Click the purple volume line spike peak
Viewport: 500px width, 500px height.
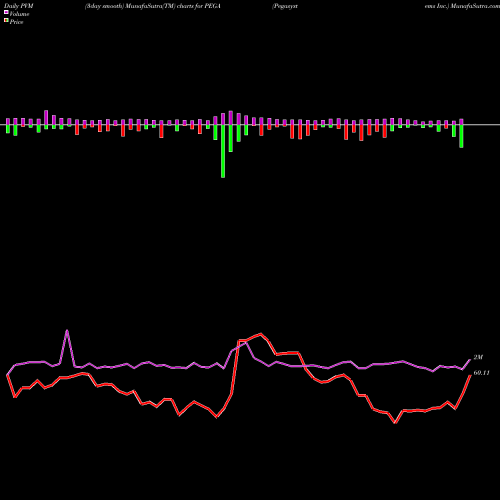point(67,330)
